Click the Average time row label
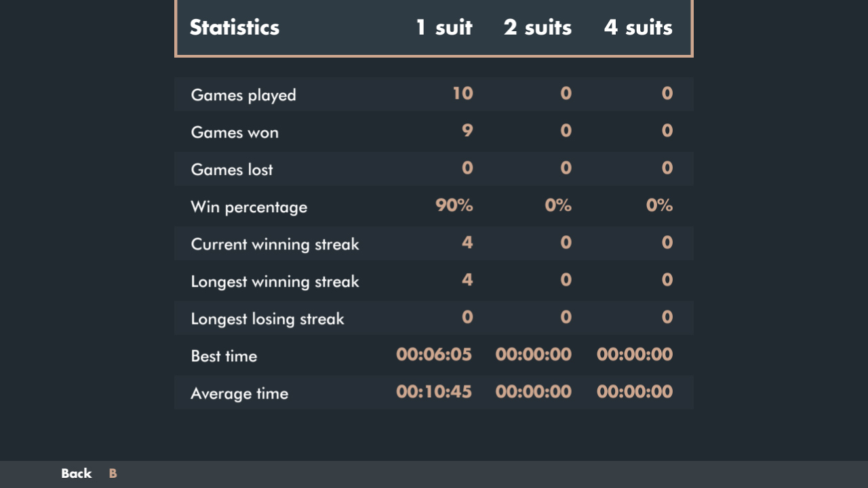868x488 pixels. pos(239,393)
